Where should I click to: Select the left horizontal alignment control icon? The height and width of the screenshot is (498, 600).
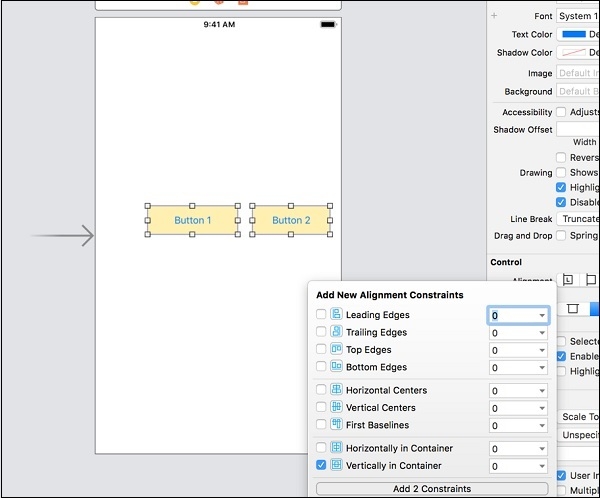coord(568,280)
